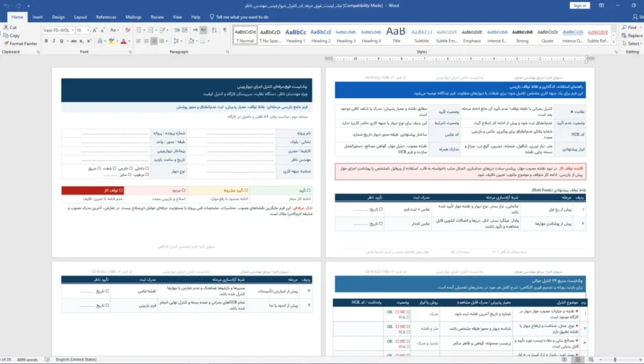Apply the Normal style
This screenshot has height=364, width=644.
click(245, 35)
